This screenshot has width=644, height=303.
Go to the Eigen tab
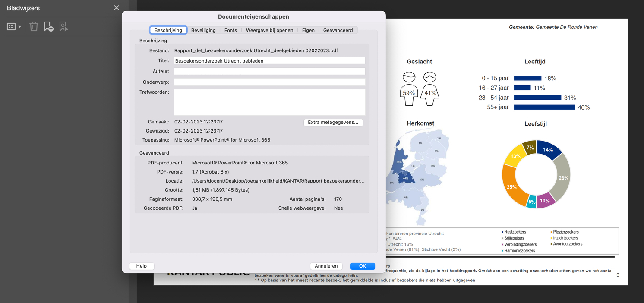(x=308, y=30)
